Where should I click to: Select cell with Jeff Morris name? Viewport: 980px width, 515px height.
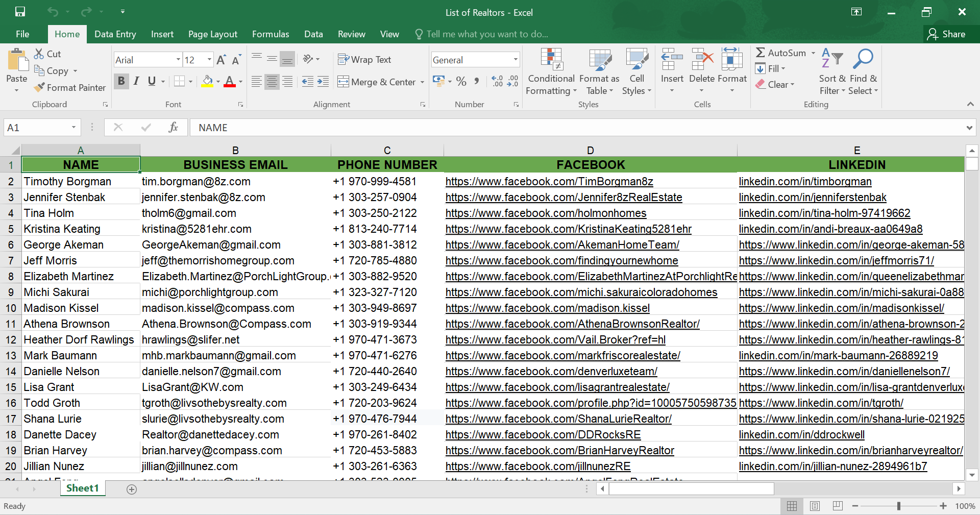[50, 261]
